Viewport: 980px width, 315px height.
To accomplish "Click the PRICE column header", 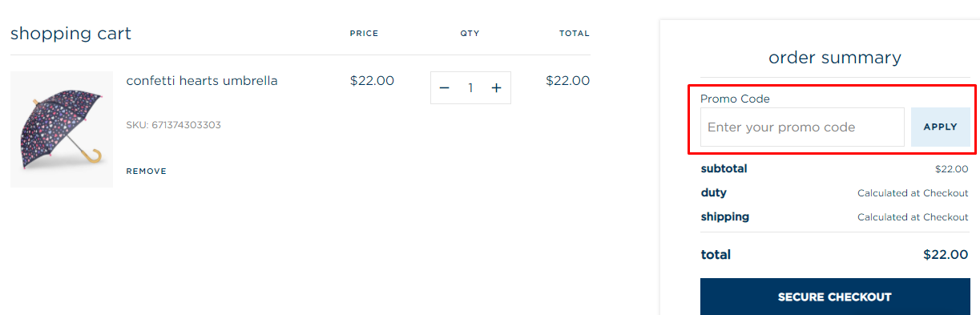I will coord(364,34).
